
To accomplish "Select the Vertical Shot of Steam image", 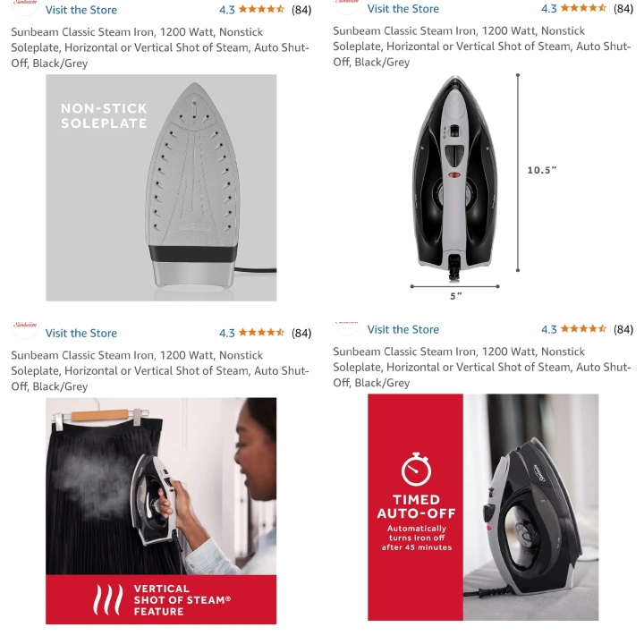I will (x=161, y=511).
